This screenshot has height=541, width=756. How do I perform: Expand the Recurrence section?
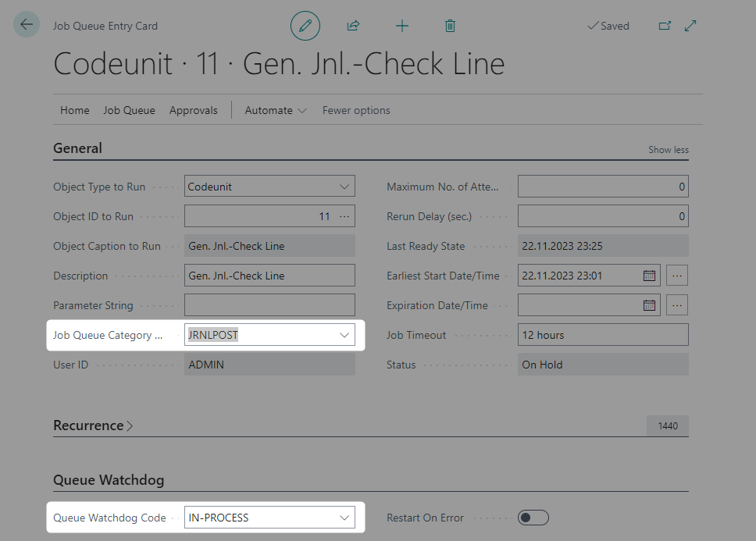pyautogui.click(x=93, y=425)
